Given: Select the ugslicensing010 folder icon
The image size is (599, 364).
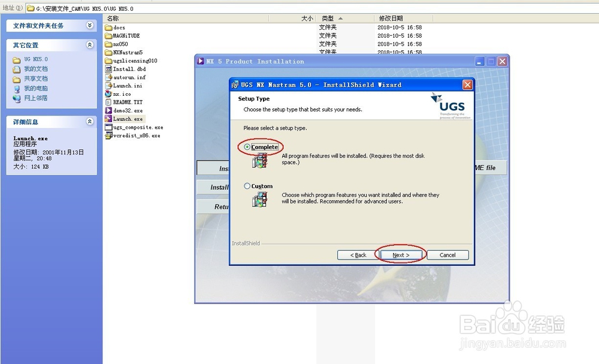Looking at the screenshot, I should tap(108, 61).
